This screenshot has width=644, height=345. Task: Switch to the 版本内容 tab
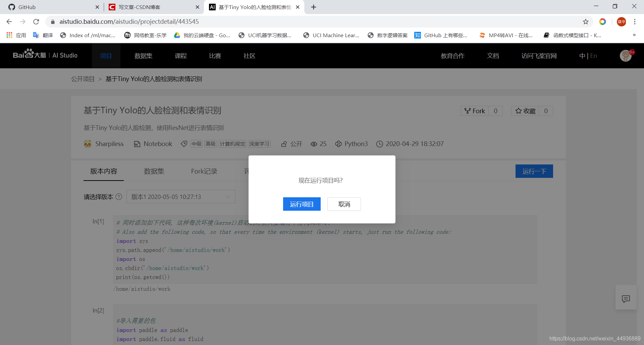point(104,171)
